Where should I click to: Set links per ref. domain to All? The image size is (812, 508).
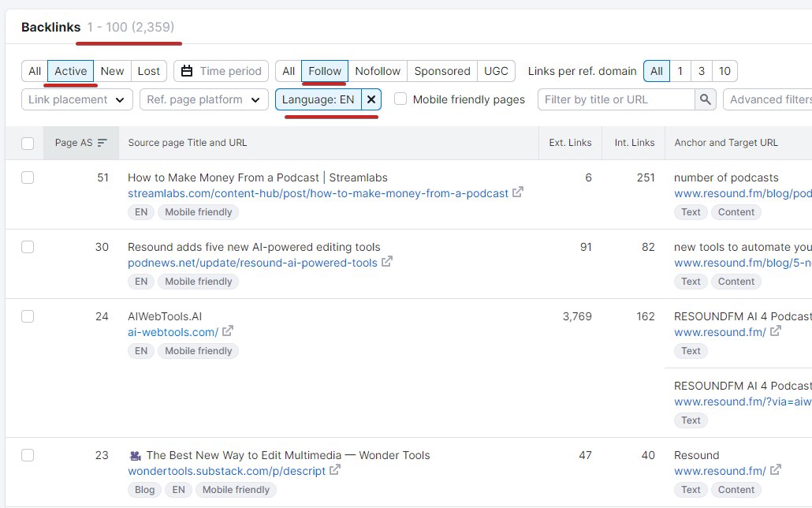click(x=657, y=71)
